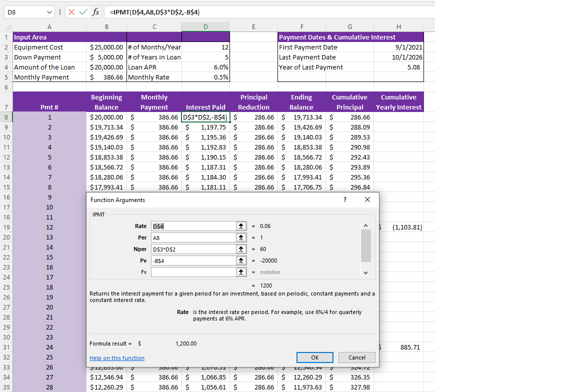This screenshot has width=576, height=392.
Task: Select column F header
Action: point(301,27)
